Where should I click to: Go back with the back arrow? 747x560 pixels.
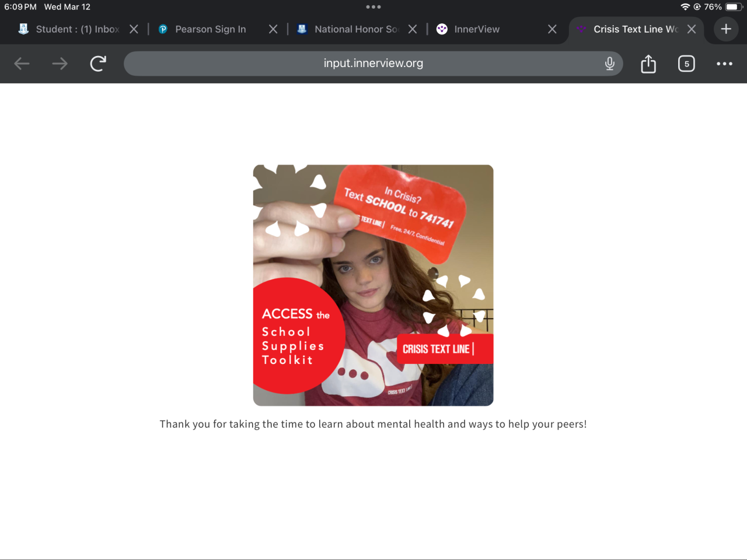(x=22, y=64)
